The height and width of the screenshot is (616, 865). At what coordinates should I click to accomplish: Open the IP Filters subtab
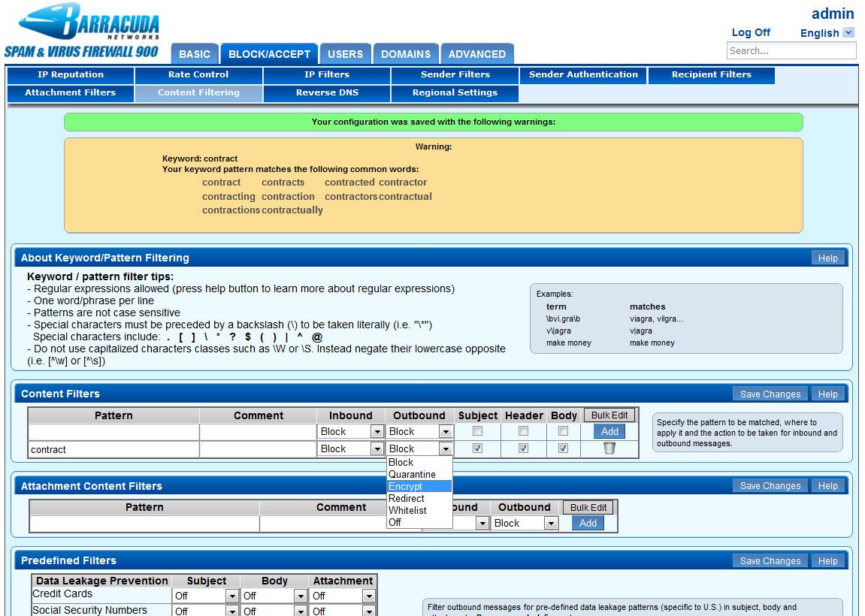coord(327,75)
